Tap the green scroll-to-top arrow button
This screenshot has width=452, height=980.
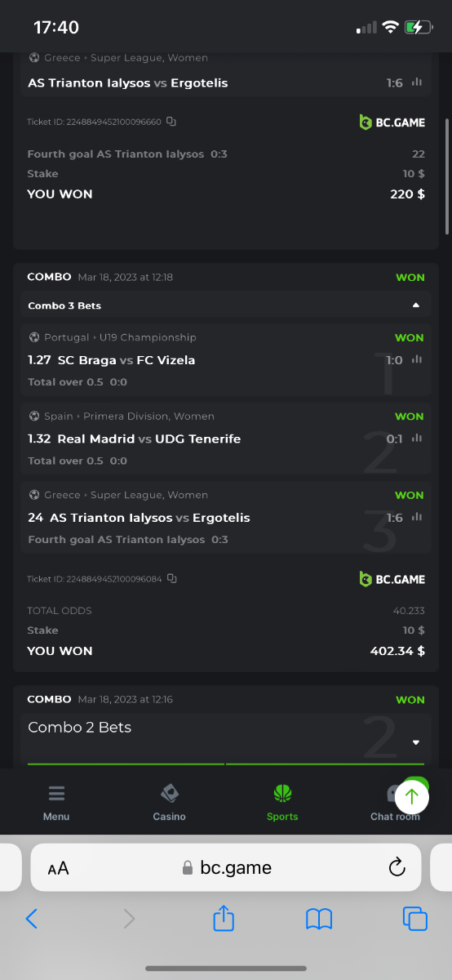(x=412, y=796)
